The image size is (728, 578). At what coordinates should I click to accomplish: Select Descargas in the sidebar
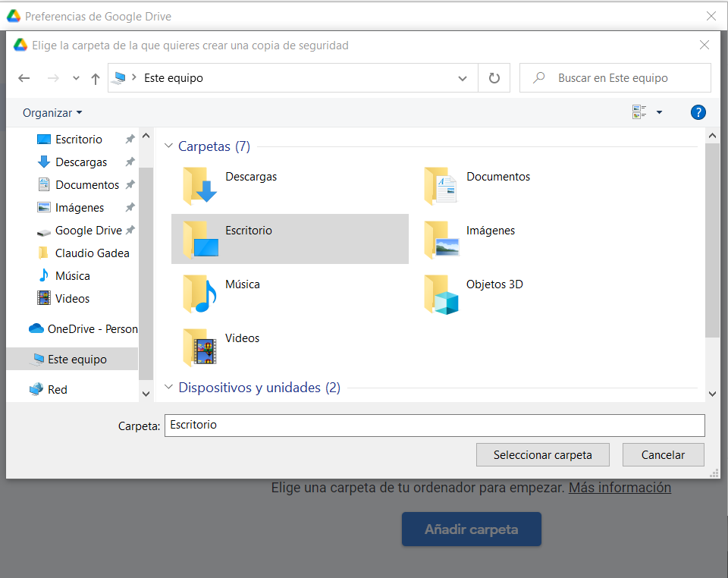point(81,162)
